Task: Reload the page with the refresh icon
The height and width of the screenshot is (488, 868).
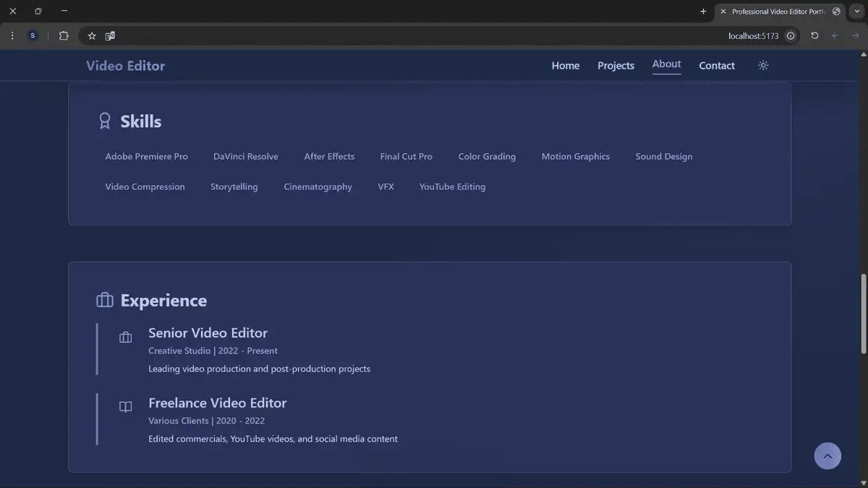Action: point(814,35)
